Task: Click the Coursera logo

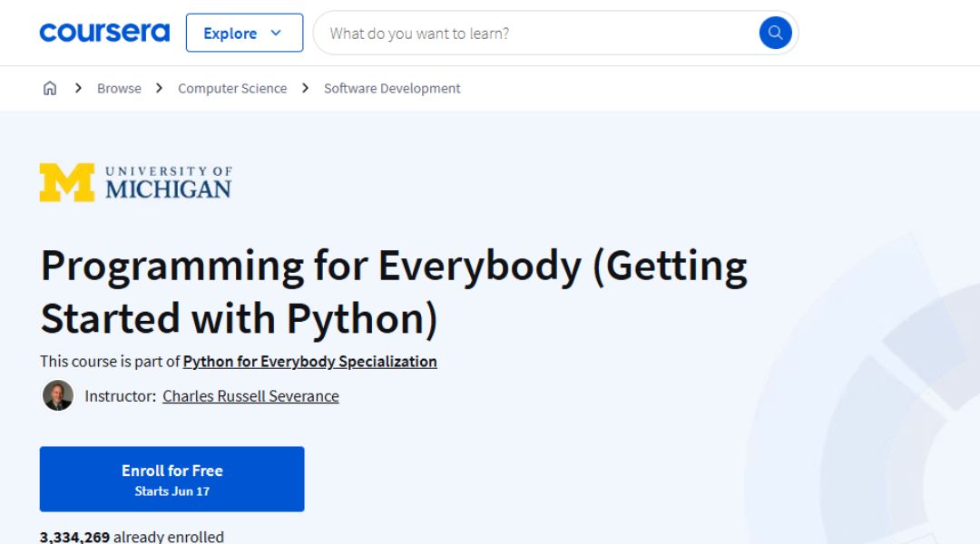Action: pyautogui.click(x=104, y=33)
